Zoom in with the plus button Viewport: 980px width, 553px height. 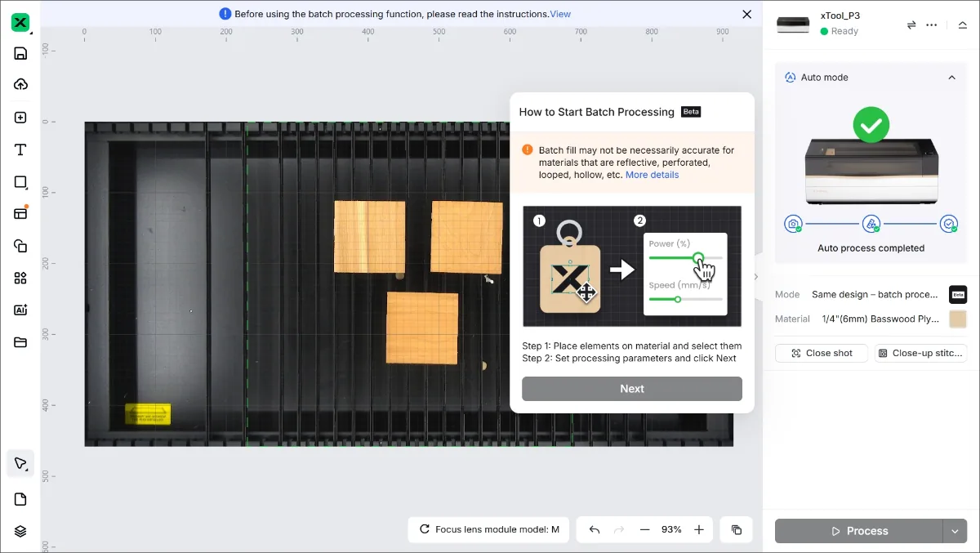pyautogui.click(x=699, y=529)
